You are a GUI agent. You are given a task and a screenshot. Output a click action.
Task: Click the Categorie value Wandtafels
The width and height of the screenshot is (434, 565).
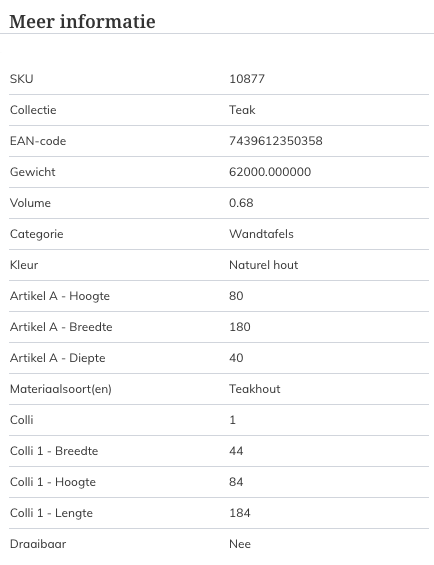pyautogui.click(x=261, y=234)
